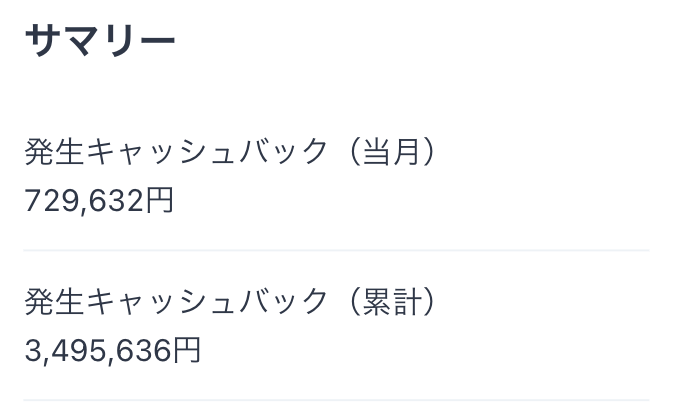678x418 pixels.
Task: Click 発生 in the cumulative cashback label
Action: pos(54,302)
